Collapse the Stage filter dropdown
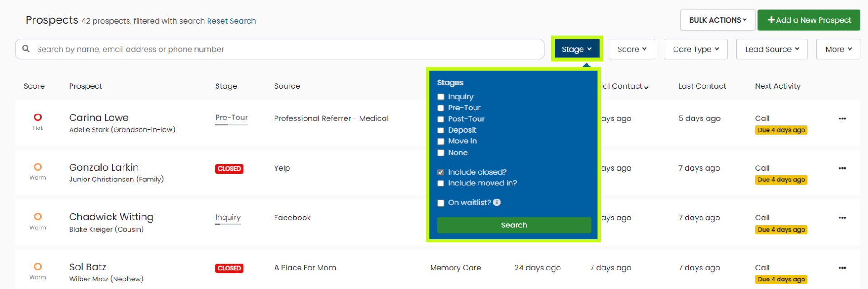The height and width of the screenshot is (289, 868). [x=576, y=49]
